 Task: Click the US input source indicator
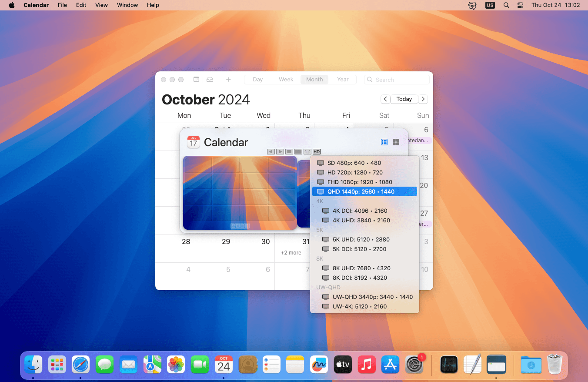point(490,5)
